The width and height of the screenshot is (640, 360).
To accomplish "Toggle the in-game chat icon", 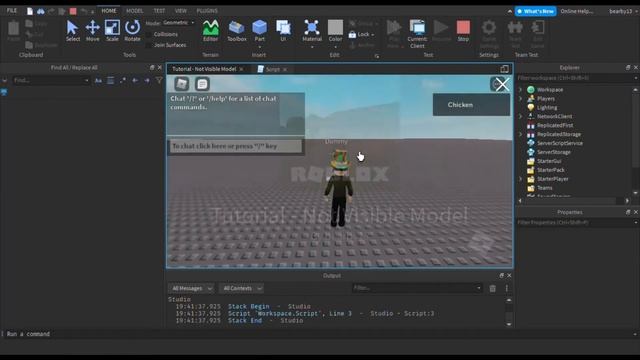I will pyautogui.click(x=202, y=84).
